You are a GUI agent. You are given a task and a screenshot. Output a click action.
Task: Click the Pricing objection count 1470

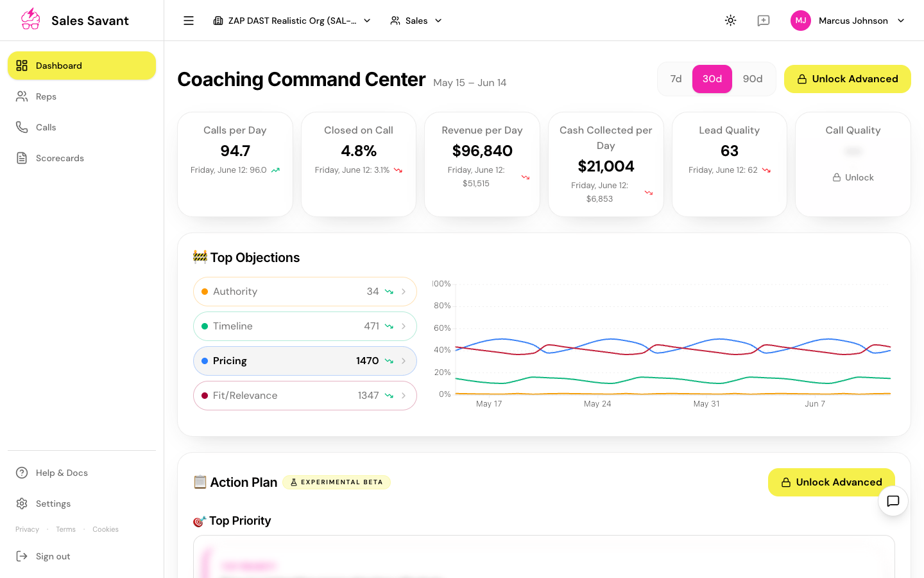point(367,361)
